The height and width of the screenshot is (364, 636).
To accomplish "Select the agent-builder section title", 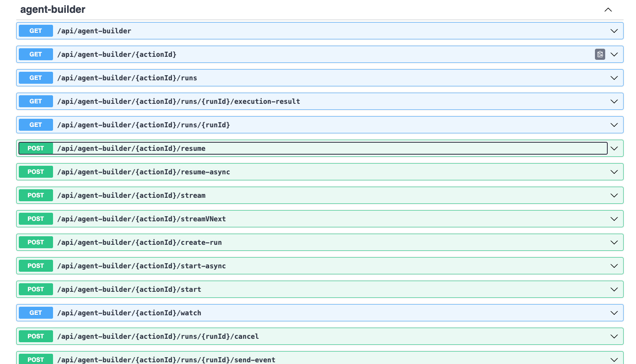I will [52, 9].
